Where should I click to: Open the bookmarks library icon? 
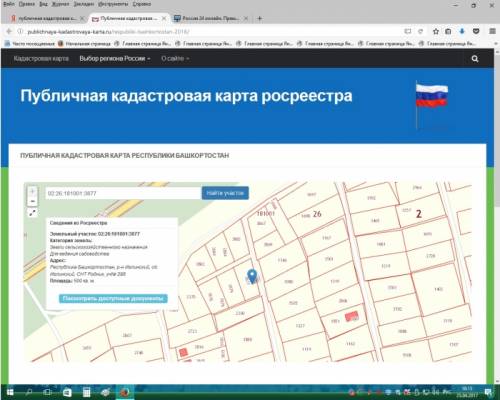(448, 31)
